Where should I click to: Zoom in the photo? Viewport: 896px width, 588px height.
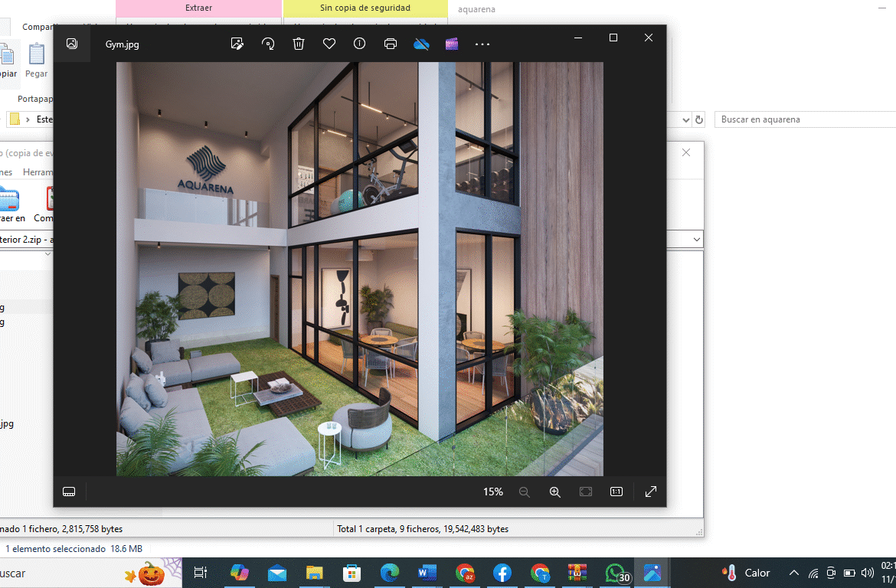[555, 492]
